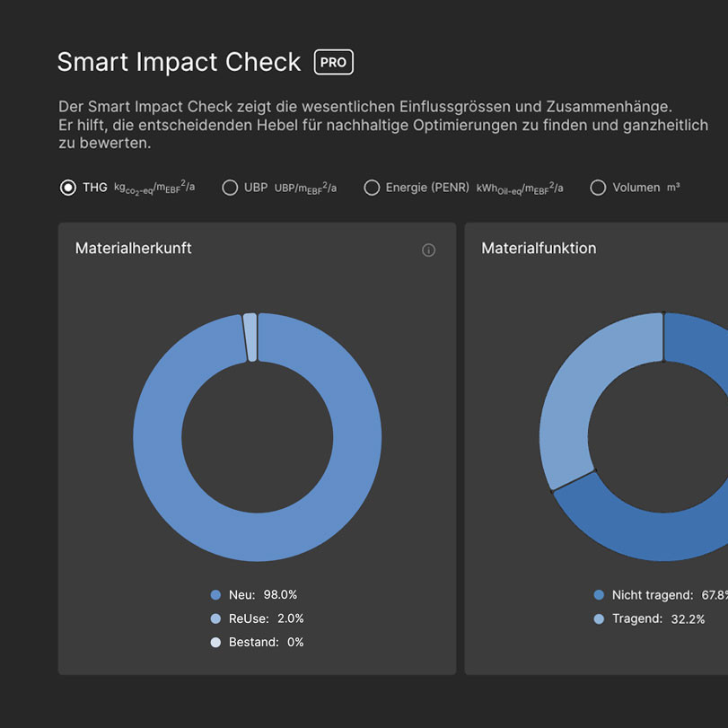Select the Energie (PENR) radio option
Viewport: 728px width, 728px height.
point(372,188)
